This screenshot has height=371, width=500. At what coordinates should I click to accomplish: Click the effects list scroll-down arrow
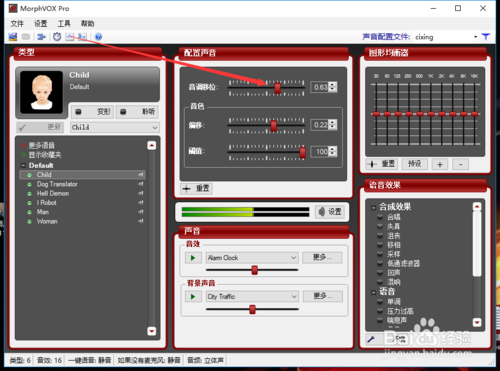(477, 322)
